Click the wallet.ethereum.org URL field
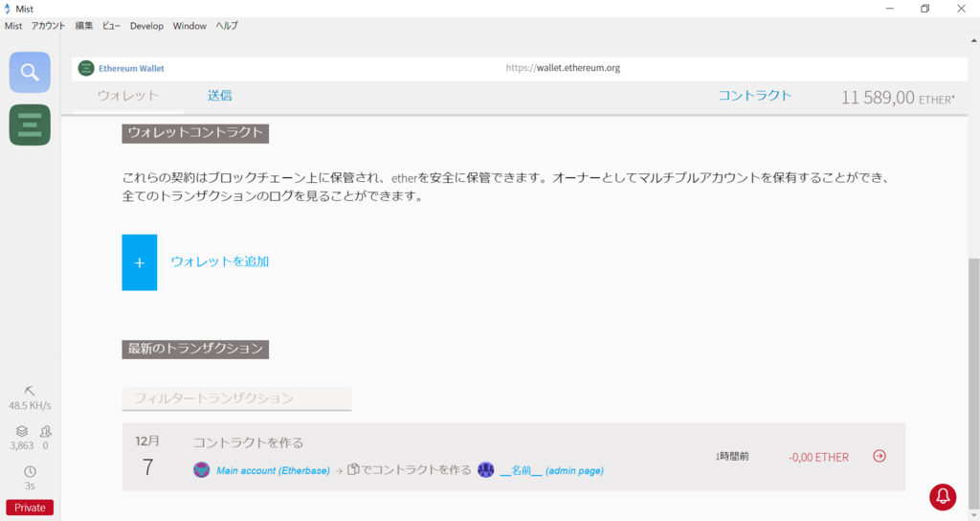The width and height of the screenshot is (980, 521). pyautogui.click(x=563, y=68)
